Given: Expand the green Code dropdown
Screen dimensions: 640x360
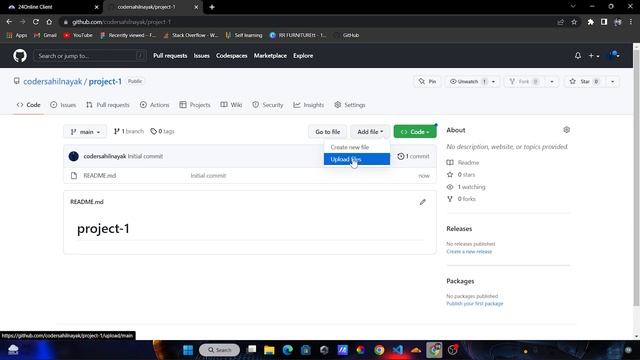Looking at the screenshot, I should tap(415, 131).
